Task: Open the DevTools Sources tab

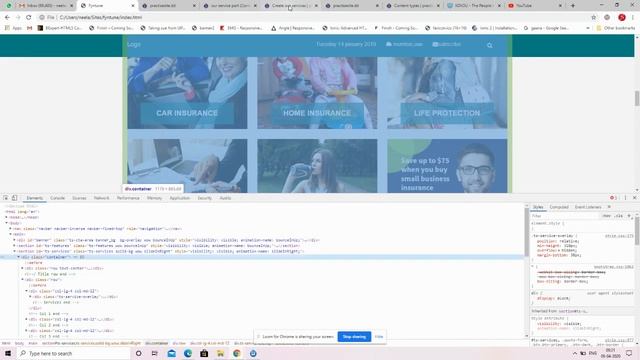Action: (79, 198)
